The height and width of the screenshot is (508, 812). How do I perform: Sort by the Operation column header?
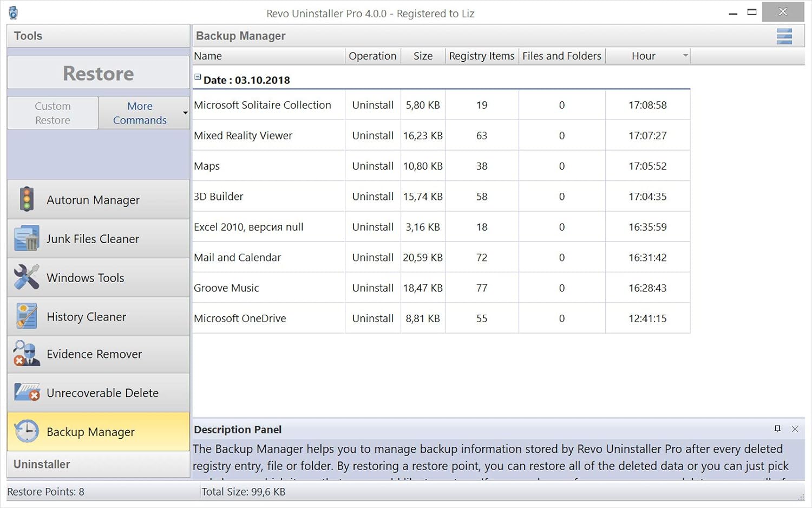pos(372,56)
